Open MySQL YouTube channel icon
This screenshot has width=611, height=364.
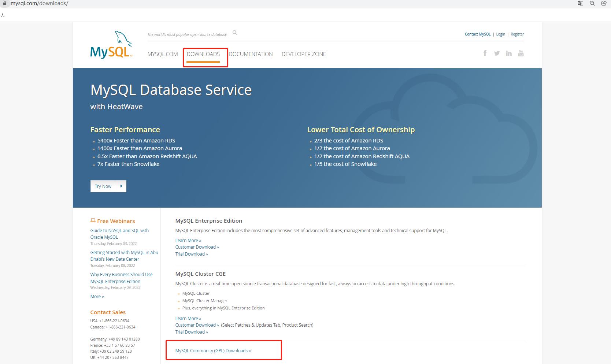521,53
